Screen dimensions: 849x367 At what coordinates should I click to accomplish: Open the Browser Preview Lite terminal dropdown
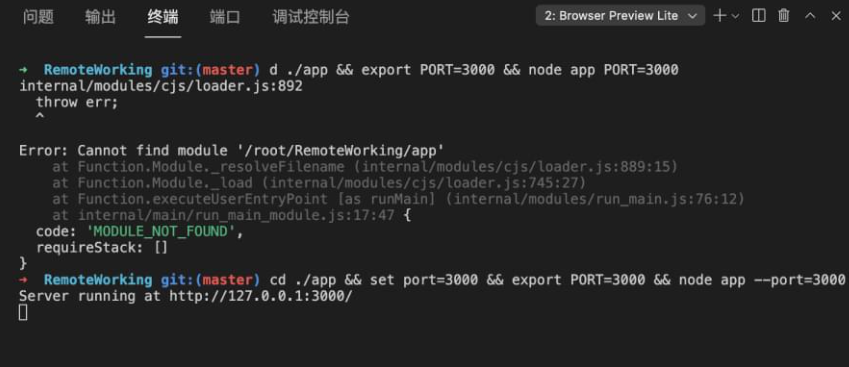tap(621, 16)
